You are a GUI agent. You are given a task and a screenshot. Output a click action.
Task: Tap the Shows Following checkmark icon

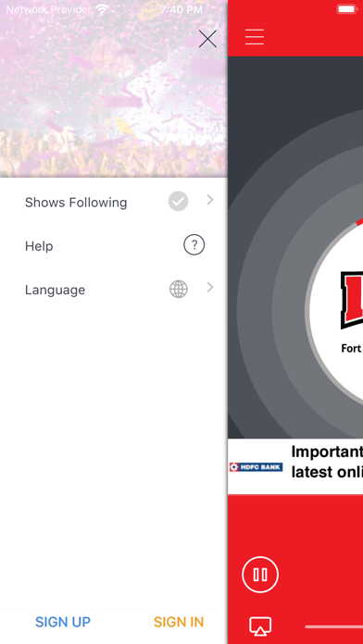tap(179, 202)
